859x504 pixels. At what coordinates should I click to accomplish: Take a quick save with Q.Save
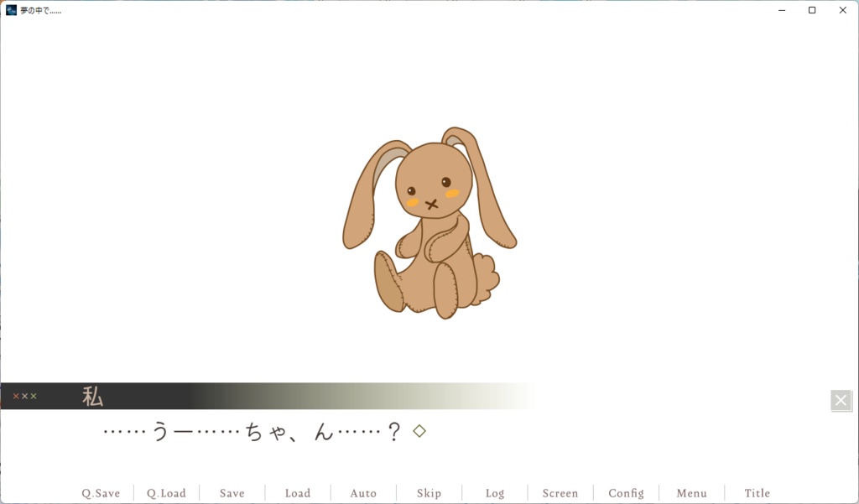(100, 493)
